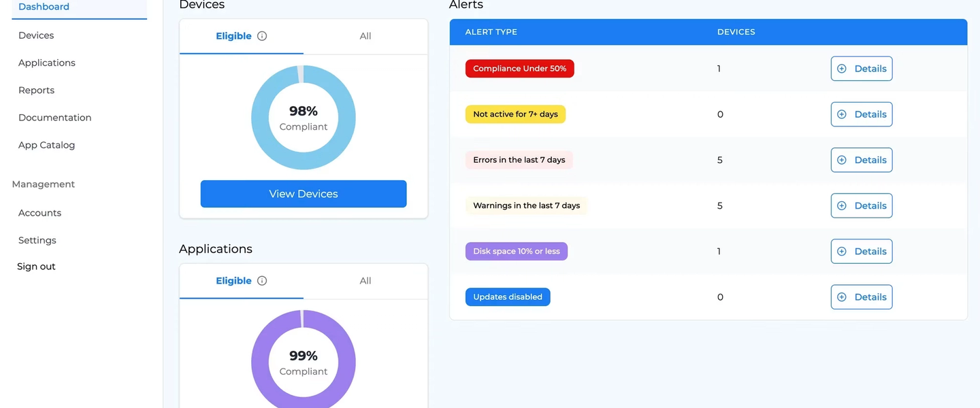Select the All tab in Applications card
Image resolution: width=980 pixels, height=408 pixels.
tap(365, 281)
